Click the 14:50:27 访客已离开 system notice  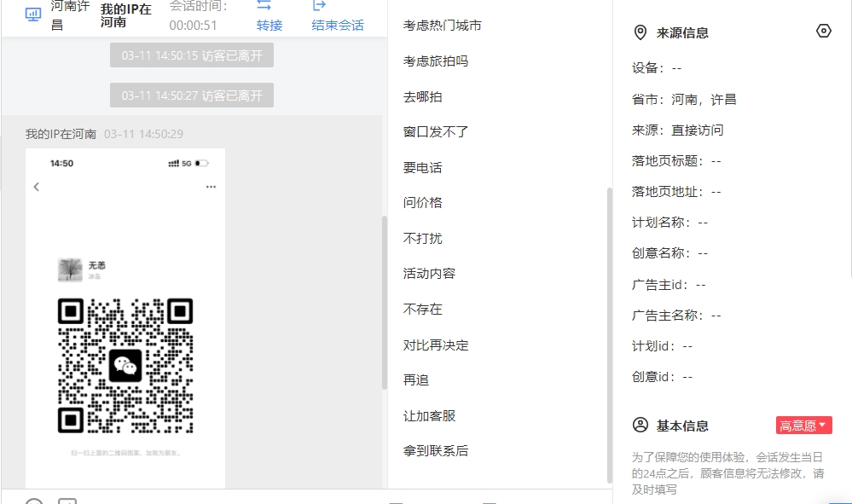(x=192, y=96)
